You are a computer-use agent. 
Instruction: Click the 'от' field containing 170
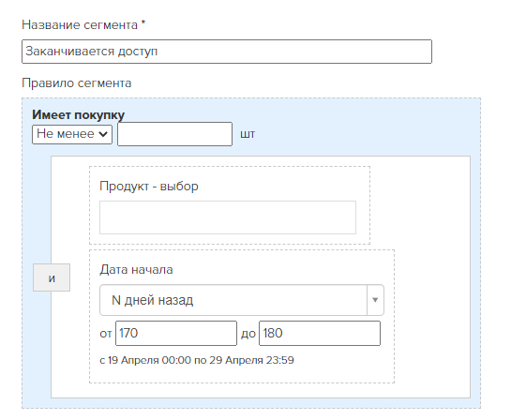pyautogui.click(x=176, y=334)
